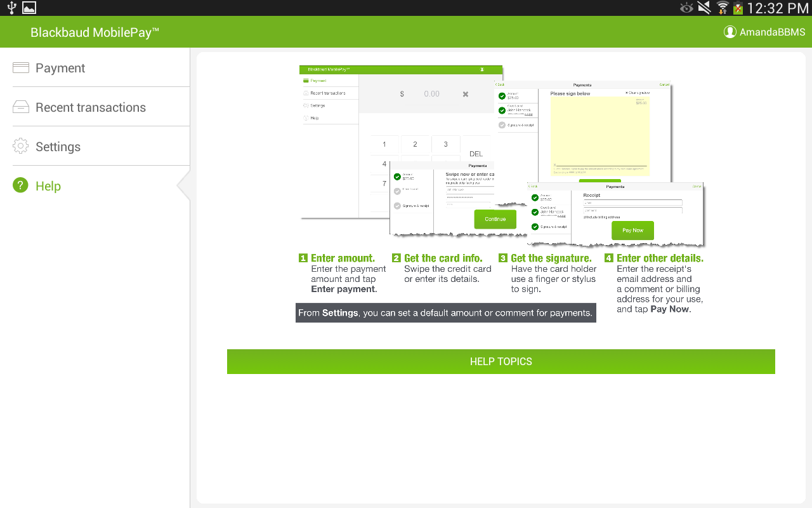Tap the "Enter other details." step heading
812x508 pixels.
(x=660, y=258)
